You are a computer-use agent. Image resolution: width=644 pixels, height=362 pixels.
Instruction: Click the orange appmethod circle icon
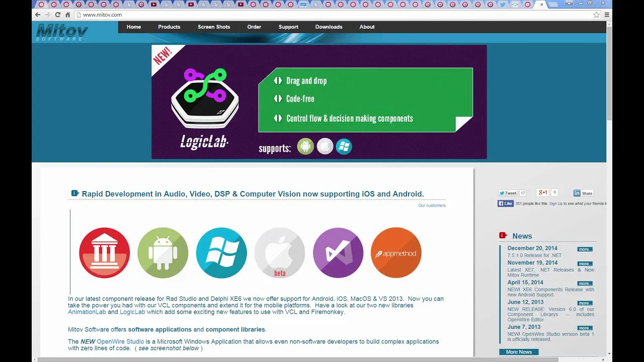pos(396,253)
